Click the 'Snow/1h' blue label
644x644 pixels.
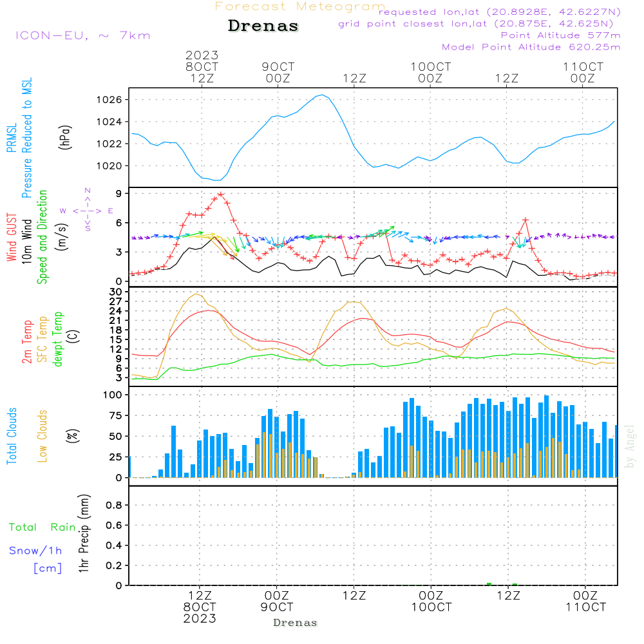coord(35,551)
